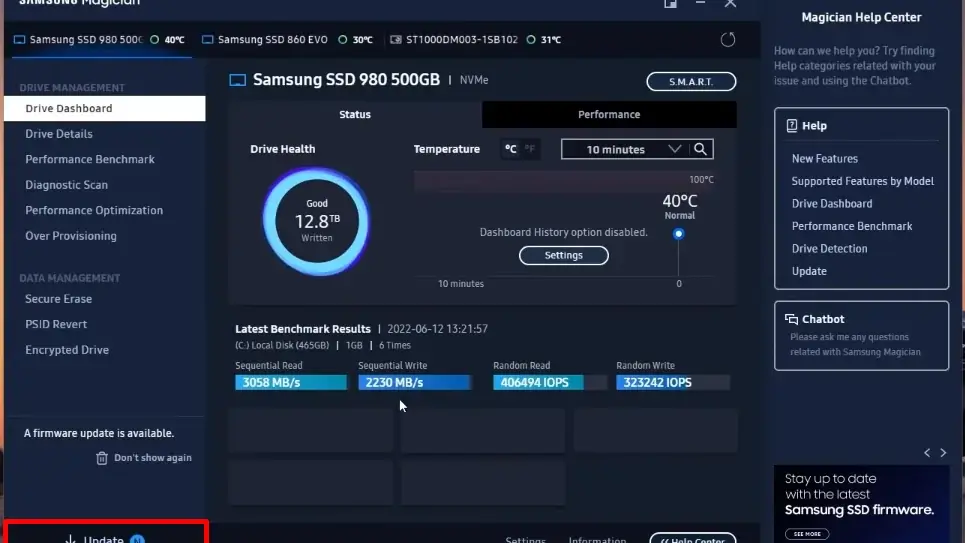This screenshot has width=965, height=543.
Task: Open Update help topic
Action: [809, 272]
